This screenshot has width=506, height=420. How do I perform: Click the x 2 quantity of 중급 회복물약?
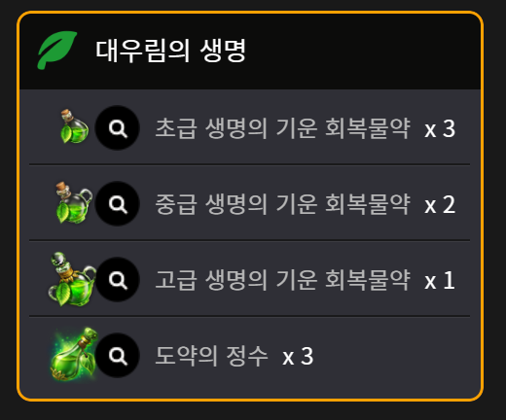coord(440,205)
